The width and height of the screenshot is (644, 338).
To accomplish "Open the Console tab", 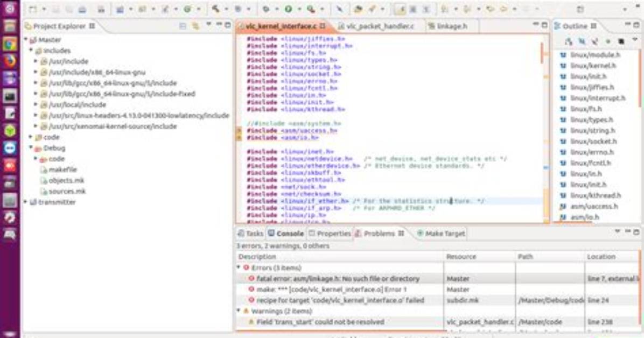I will click(286, 233).
